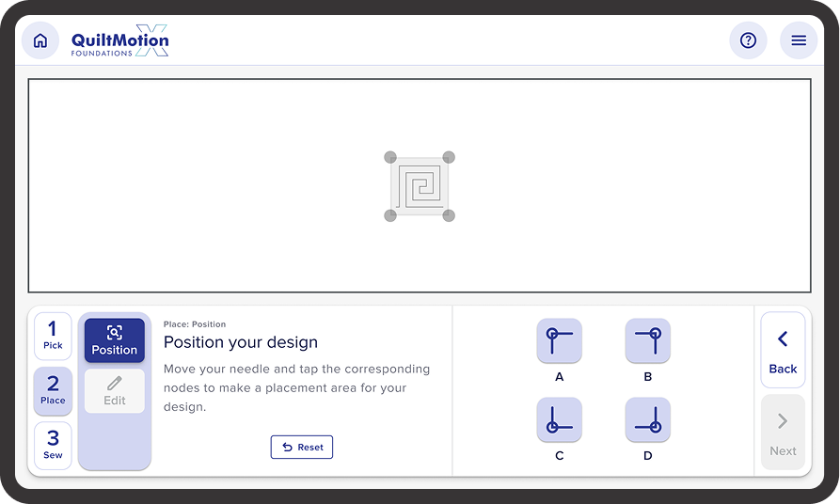Switch to step 1 Pick
The image size is (840, 504).
[53, 336]
